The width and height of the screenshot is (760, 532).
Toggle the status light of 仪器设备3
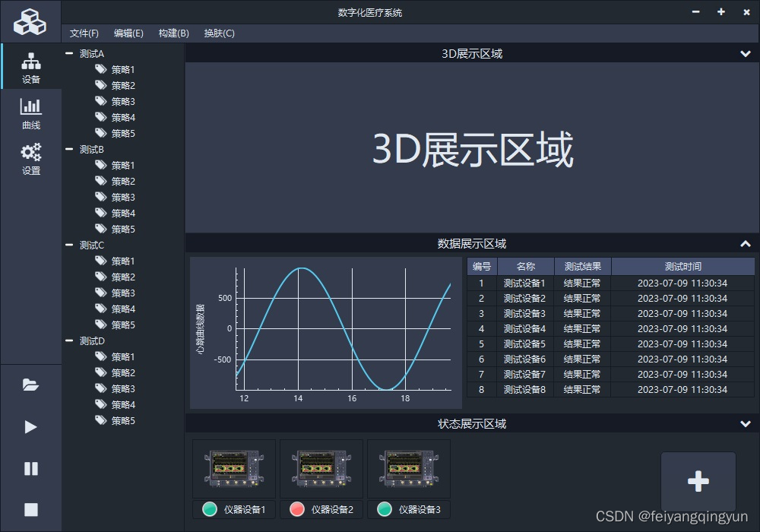click(x=385, y=509)
